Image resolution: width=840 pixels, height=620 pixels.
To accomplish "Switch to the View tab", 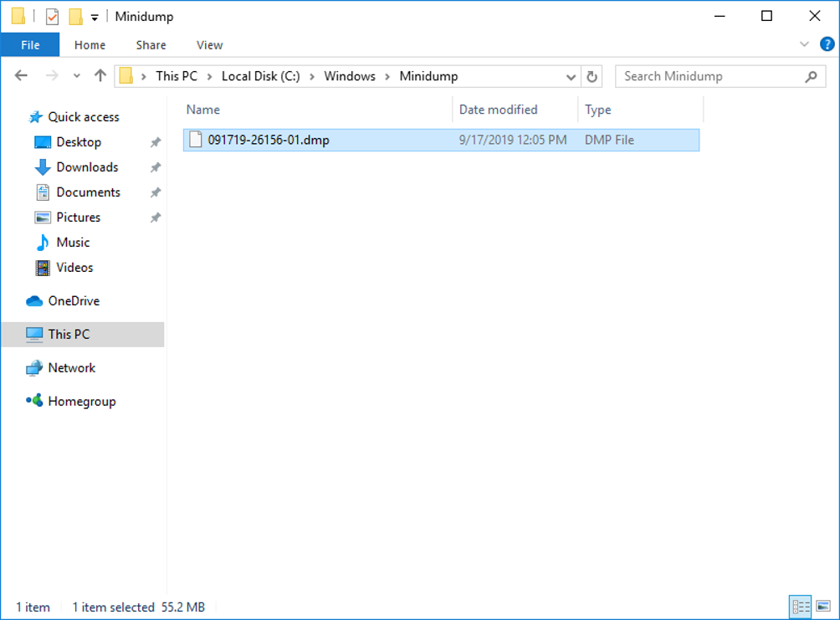I will pyautogui.click(x=209, y=45).
